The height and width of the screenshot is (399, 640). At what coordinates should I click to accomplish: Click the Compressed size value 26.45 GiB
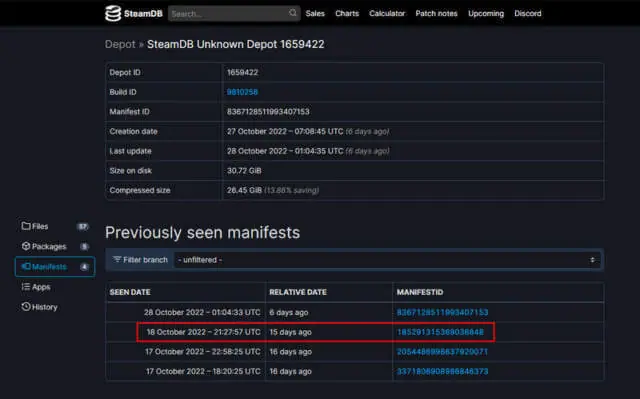(x=244, y=190)
